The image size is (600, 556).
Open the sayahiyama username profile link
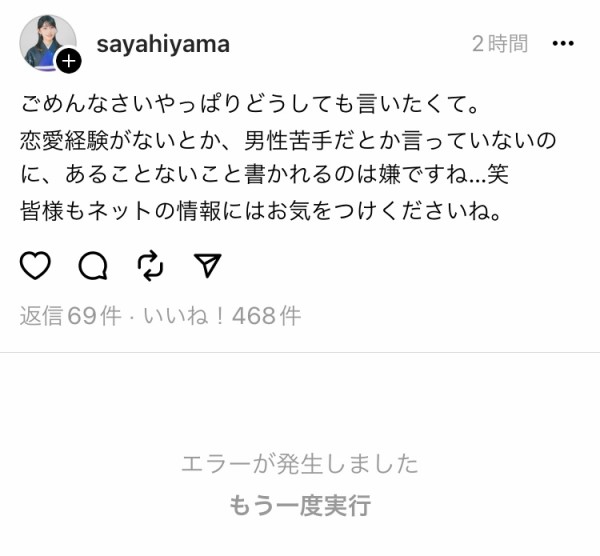click(x=163, y=44)
